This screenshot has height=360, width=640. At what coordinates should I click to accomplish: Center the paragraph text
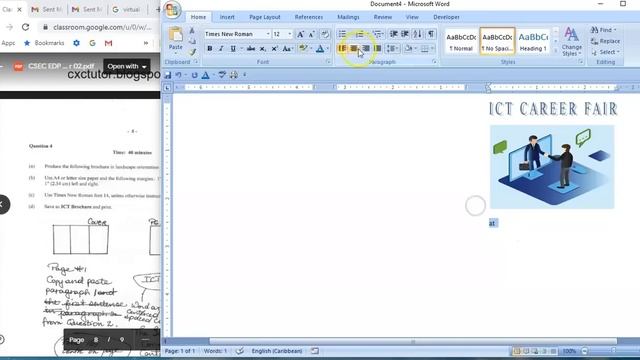pos(354,49)
